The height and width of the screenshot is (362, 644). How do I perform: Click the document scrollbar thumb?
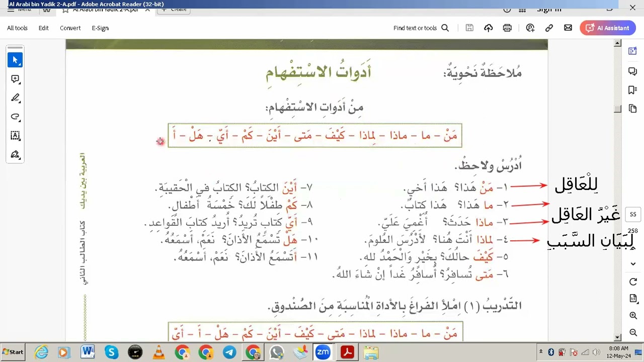(x=618, y=109)
